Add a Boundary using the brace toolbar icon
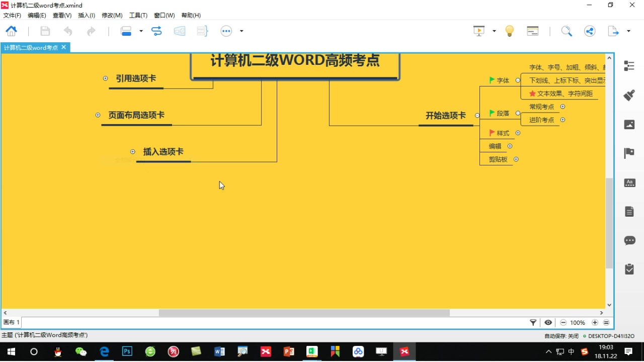The image size is (644, 362). pyautogui.click(x=202, y=31)
